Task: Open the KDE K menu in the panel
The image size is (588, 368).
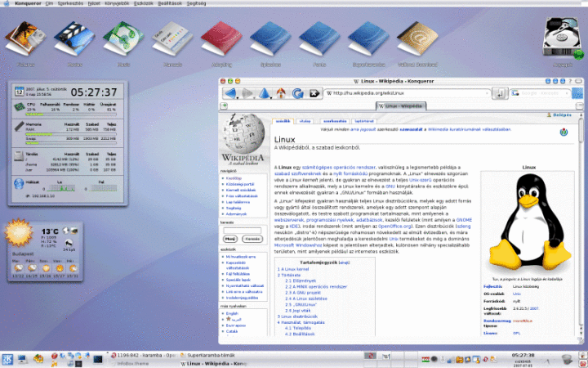Action: [x=7, y=359]
